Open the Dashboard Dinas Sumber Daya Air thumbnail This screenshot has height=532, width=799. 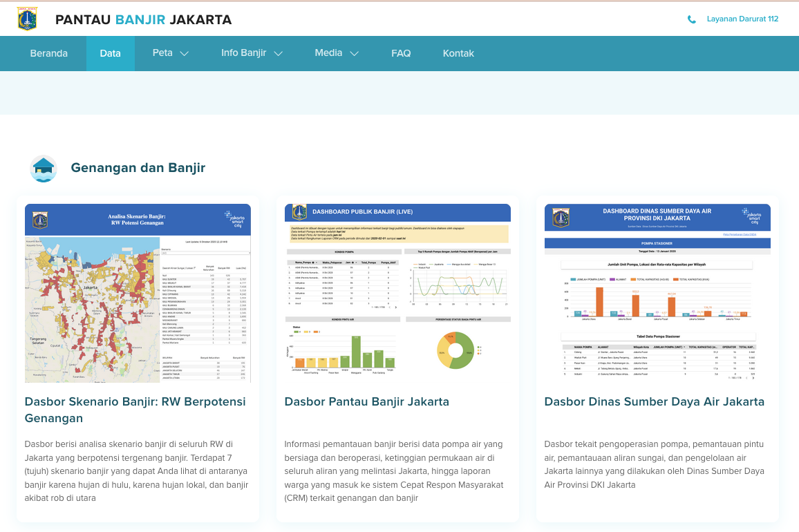(657, 293)
